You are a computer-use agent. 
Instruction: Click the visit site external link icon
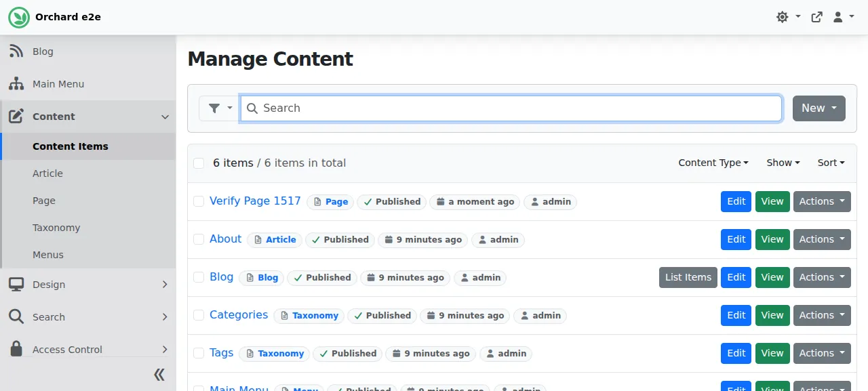[x=817, y=17]
